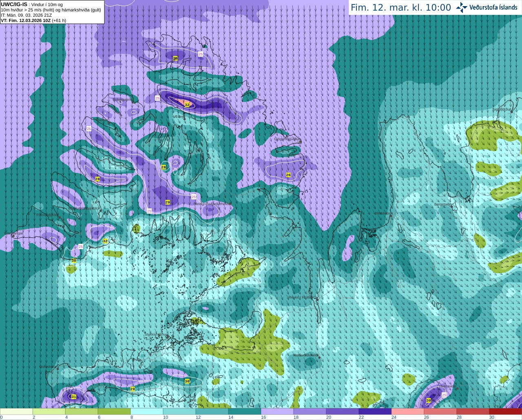
Task: Click the pale yellow 0–2 m/s legend swatch
Action: [16, 411]
